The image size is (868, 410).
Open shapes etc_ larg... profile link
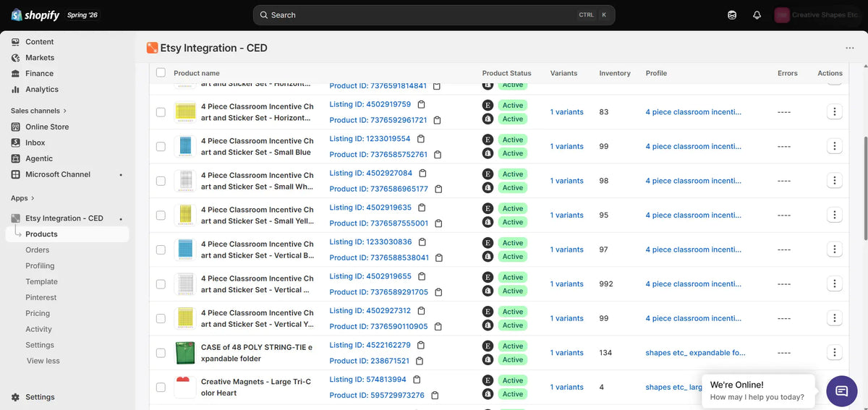[x=674, y=387]
